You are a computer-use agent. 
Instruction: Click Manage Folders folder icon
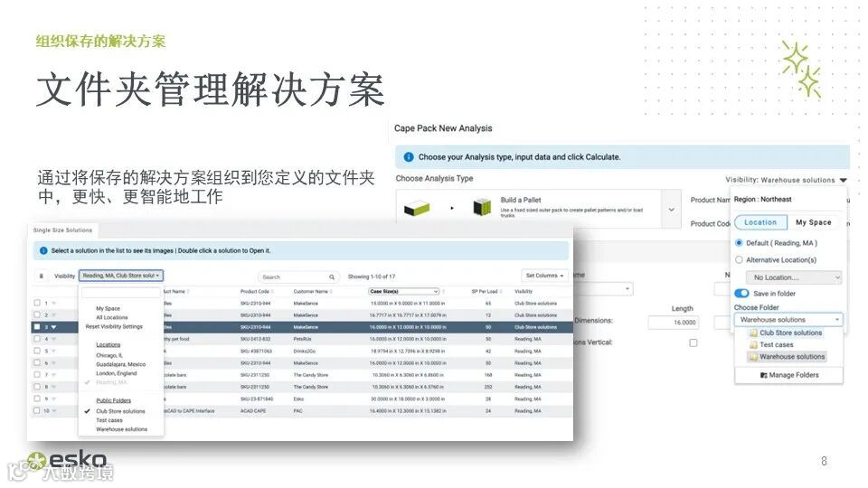764,375
